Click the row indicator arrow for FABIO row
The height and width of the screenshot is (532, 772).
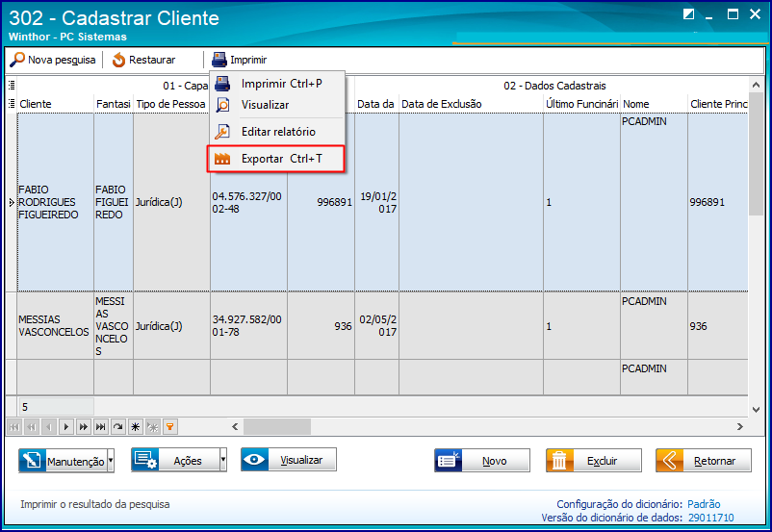click(12, 202)
